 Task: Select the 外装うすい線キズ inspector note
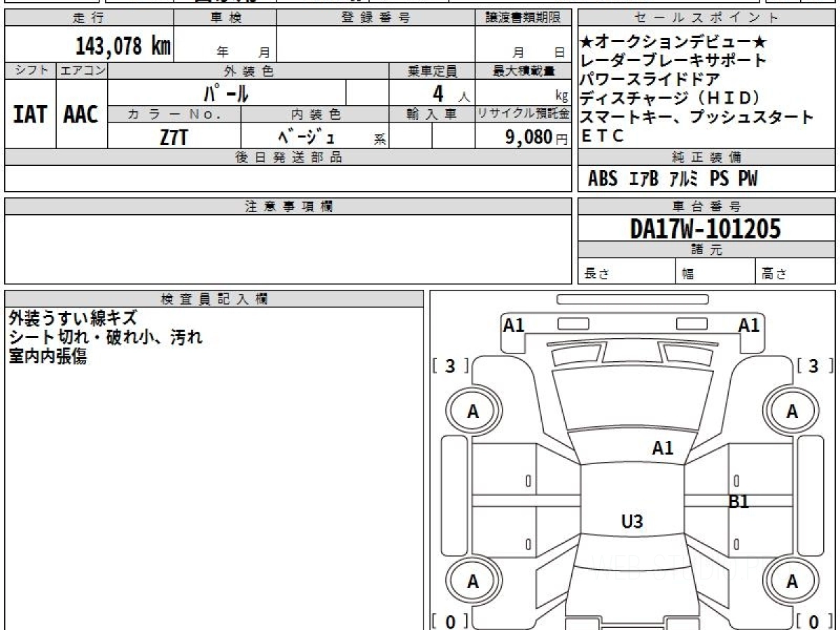point(73,318)
